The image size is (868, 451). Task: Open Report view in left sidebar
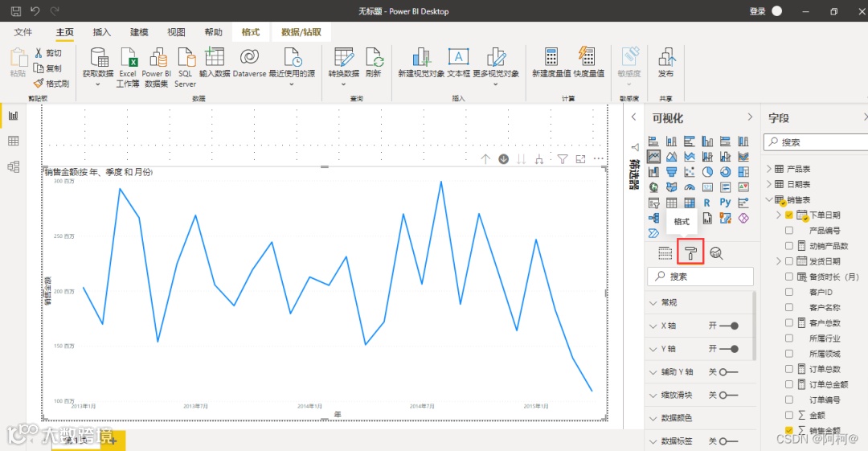(x=14, y=115)
